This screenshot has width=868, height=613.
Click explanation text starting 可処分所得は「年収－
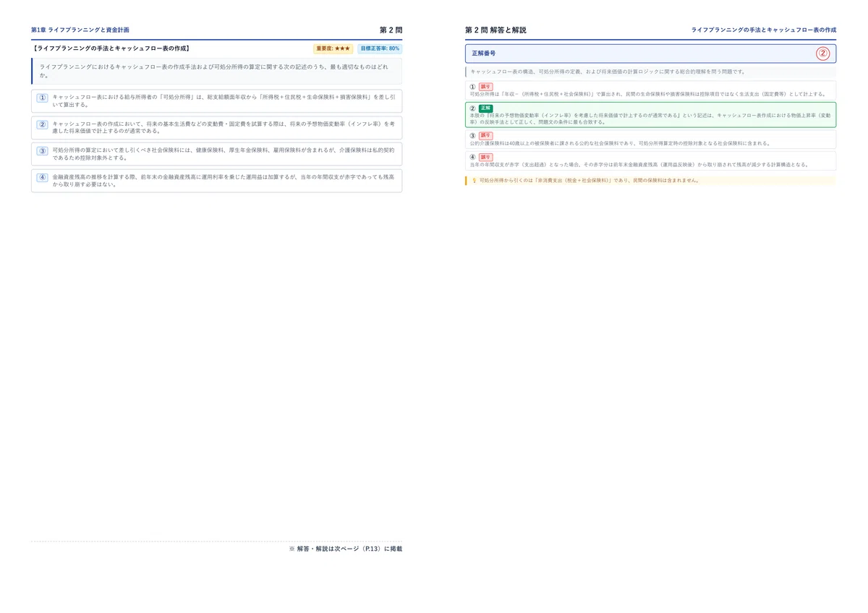pyautogui.click(x=647, y=94)
